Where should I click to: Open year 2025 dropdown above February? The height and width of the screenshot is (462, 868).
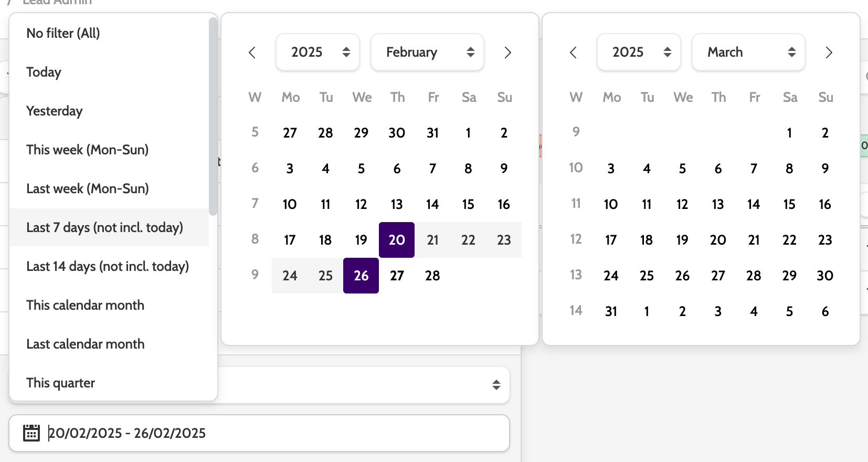318,52
